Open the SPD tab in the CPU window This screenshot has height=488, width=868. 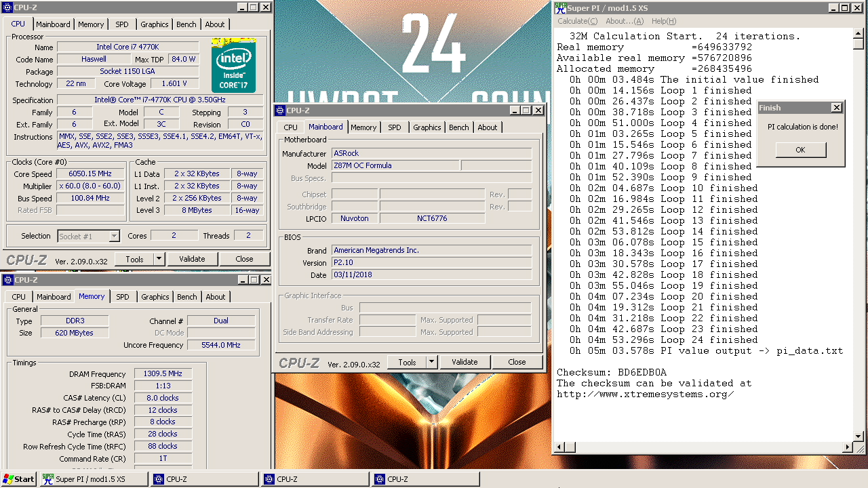pos(121,24)
